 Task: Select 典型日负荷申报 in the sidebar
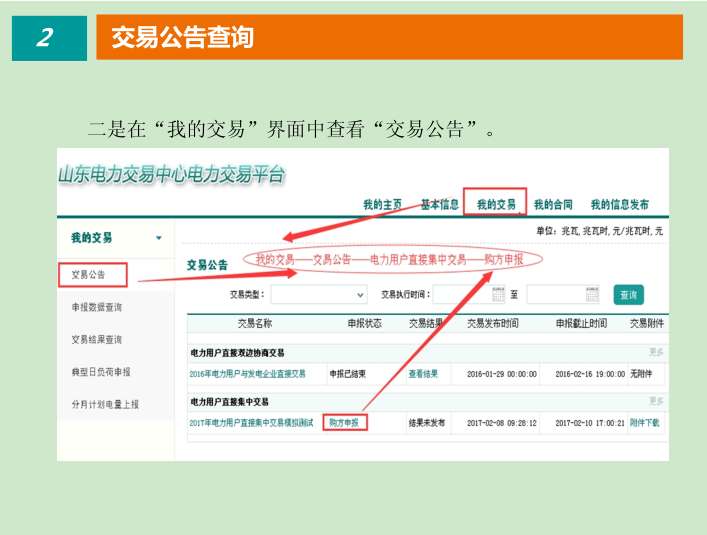pos(100,372)
